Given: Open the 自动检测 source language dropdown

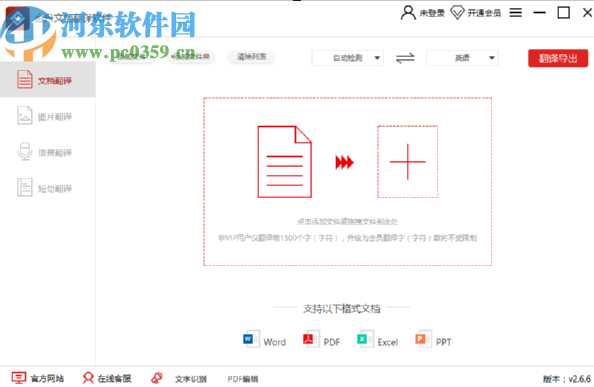Looking at the screenshot, I should [x=347, y=58].
